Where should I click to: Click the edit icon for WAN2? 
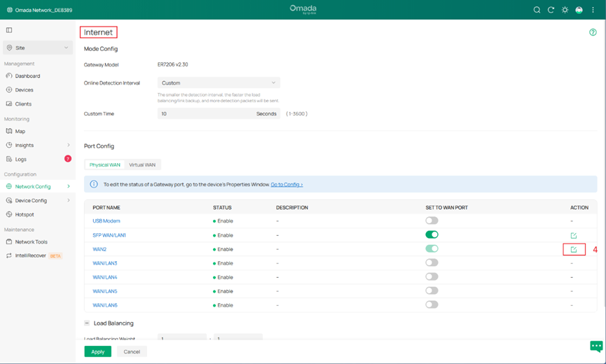574,249
